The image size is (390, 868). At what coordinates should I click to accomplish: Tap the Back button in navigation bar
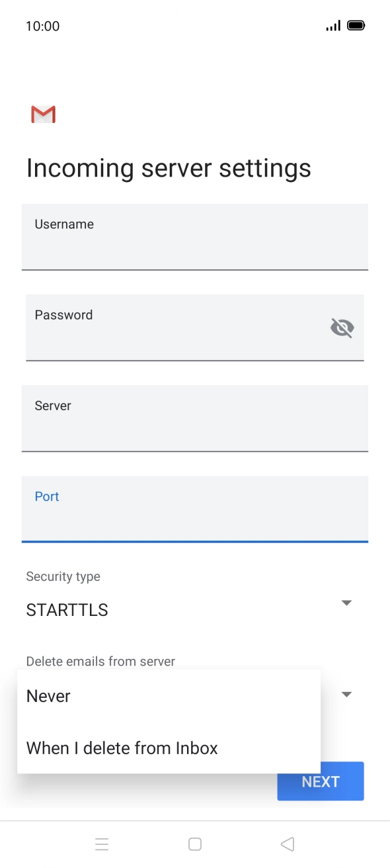pos(288,844)
